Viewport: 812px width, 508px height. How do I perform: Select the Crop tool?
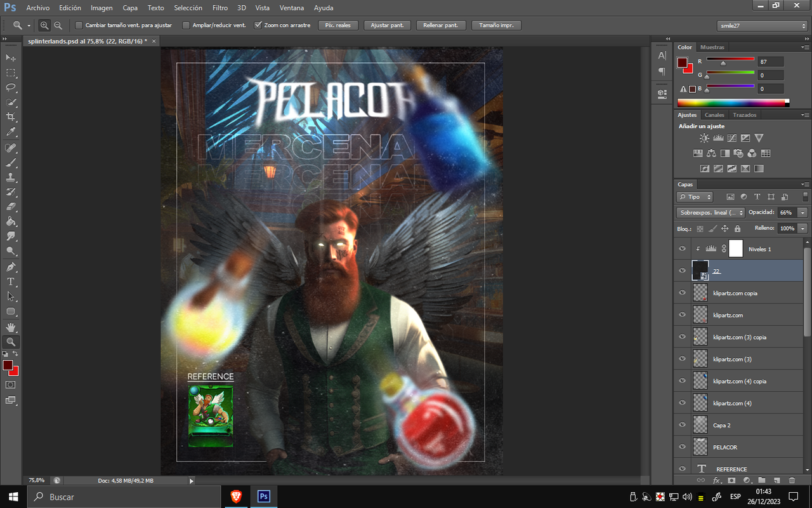pyautogui.click(x=11, y=117)
